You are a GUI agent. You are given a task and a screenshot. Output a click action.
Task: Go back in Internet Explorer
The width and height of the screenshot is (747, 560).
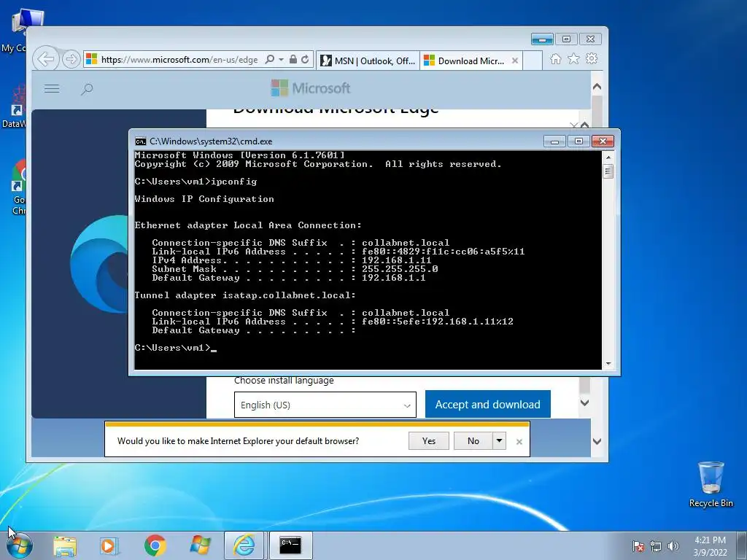(46, 60)
